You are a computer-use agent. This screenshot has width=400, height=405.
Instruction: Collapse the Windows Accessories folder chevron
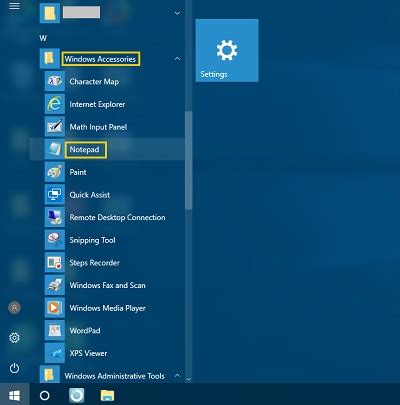click(x=177, y=59)
